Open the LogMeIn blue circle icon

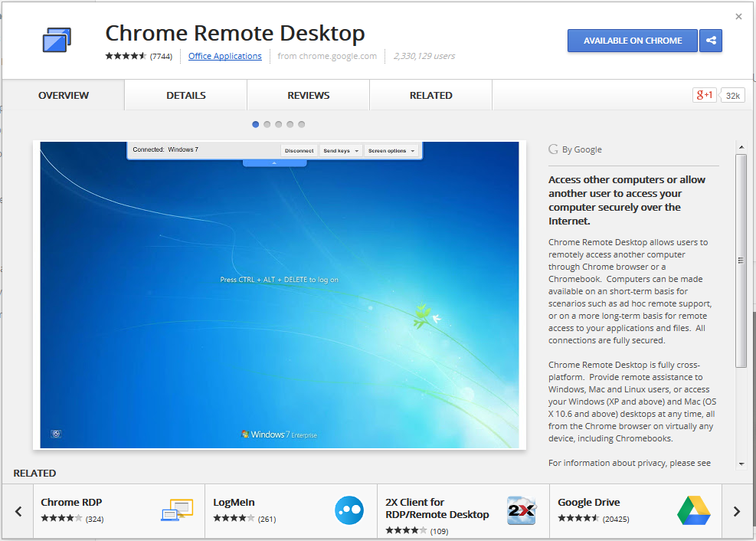(349, 510)
